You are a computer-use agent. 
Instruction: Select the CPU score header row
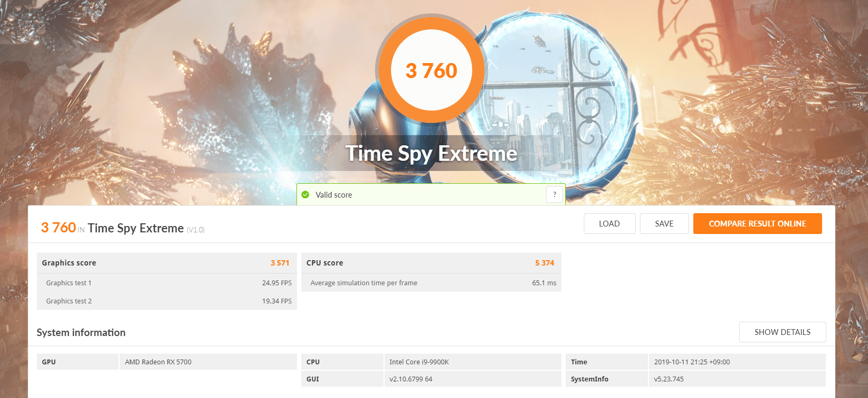tap(431, 263)
